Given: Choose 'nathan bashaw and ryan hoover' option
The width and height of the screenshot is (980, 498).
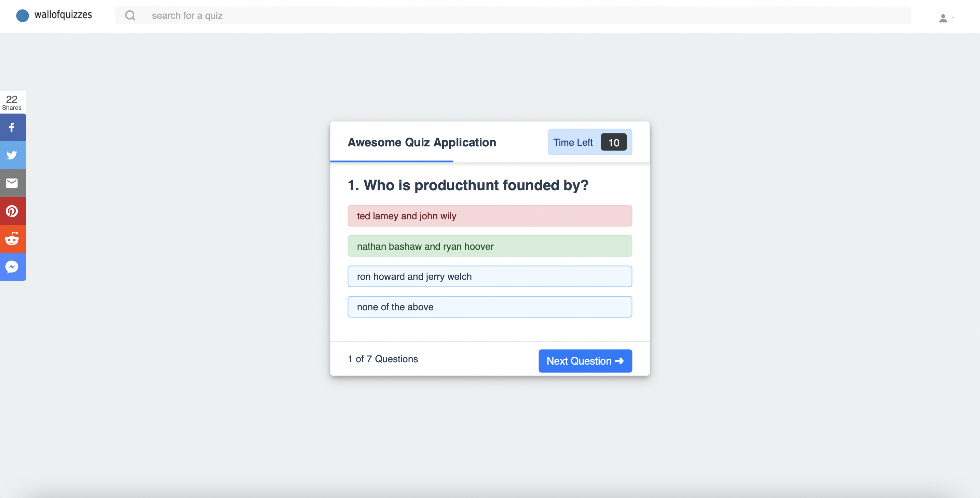Looking at the screenshot, I should [x=490, y=246].
